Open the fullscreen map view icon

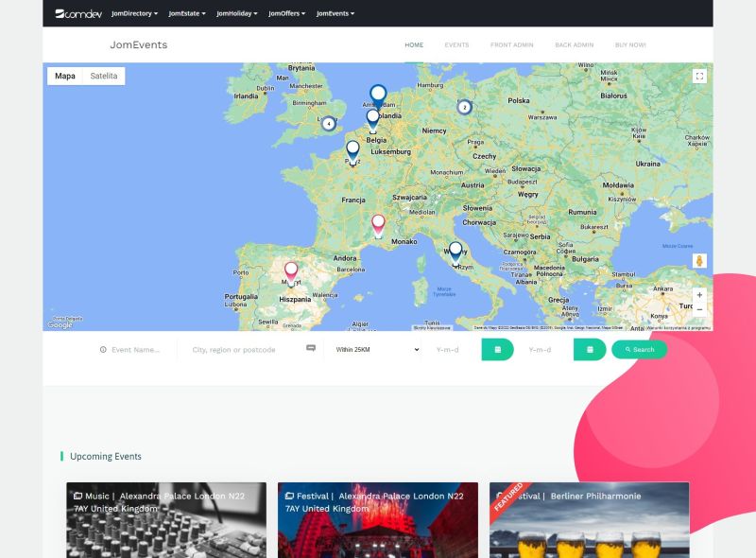pyautogui.click(x=699, y=77)
